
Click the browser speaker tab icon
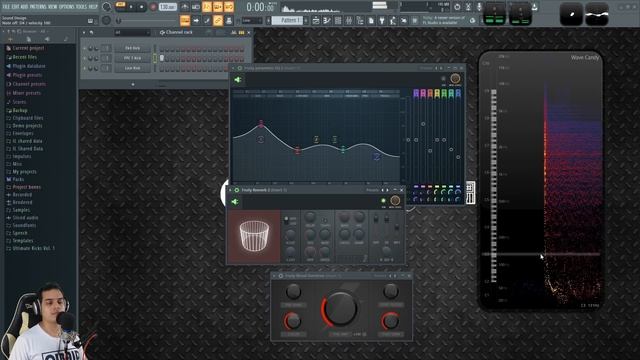click(47, 39)
